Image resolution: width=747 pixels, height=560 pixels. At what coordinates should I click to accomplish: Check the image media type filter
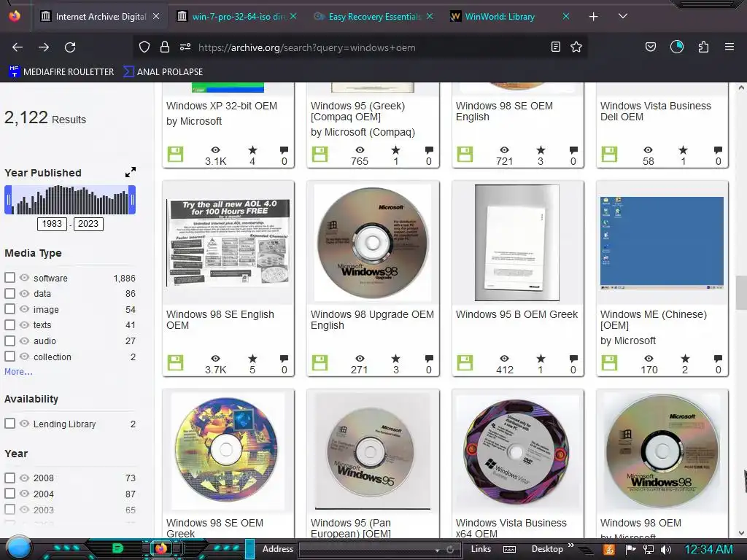click(x=9, y=309)
